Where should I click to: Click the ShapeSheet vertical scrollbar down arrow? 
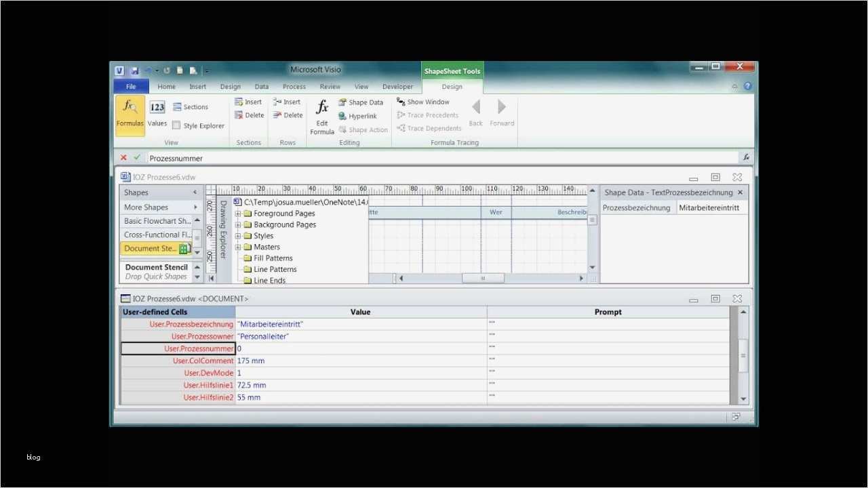(743, 399)
